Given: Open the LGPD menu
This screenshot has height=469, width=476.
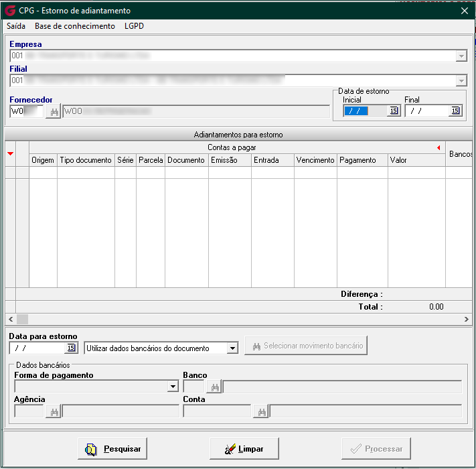Looking at the screenshot, I should [x=134, y=26].
